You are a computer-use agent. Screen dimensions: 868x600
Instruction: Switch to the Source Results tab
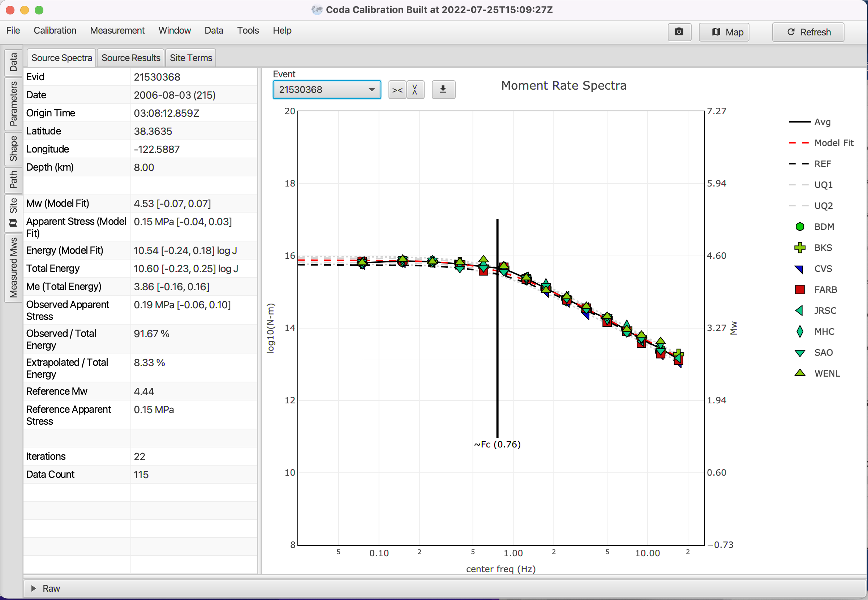[x=131, y=58]
